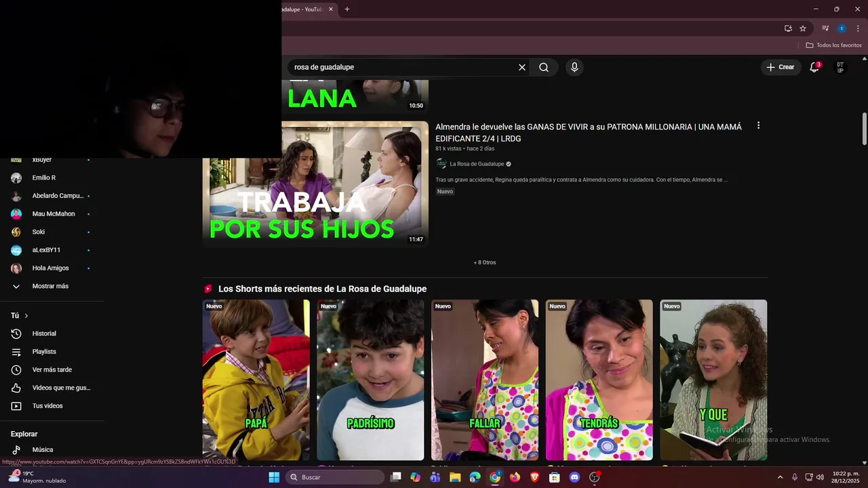Open the Todos los favoritos folder
The width and height of the screenshot is (868, 488).
pos(834,45)
